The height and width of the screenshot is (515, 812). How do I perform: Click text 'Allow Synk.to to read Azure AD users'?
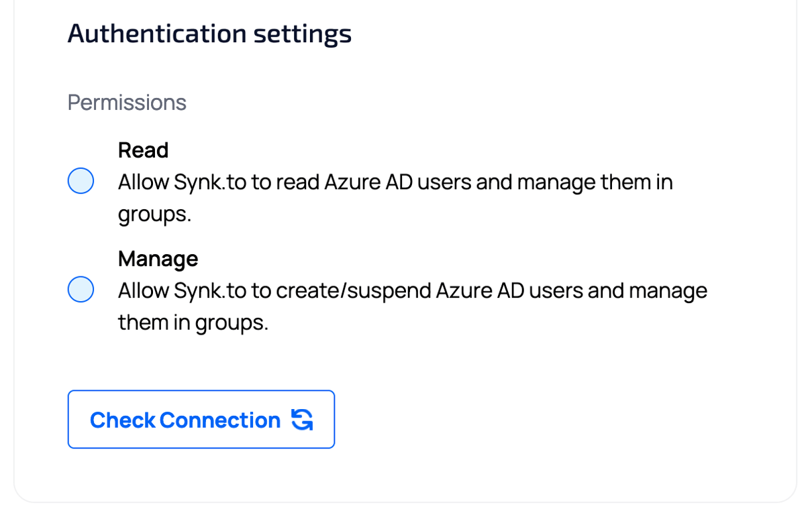295,182
